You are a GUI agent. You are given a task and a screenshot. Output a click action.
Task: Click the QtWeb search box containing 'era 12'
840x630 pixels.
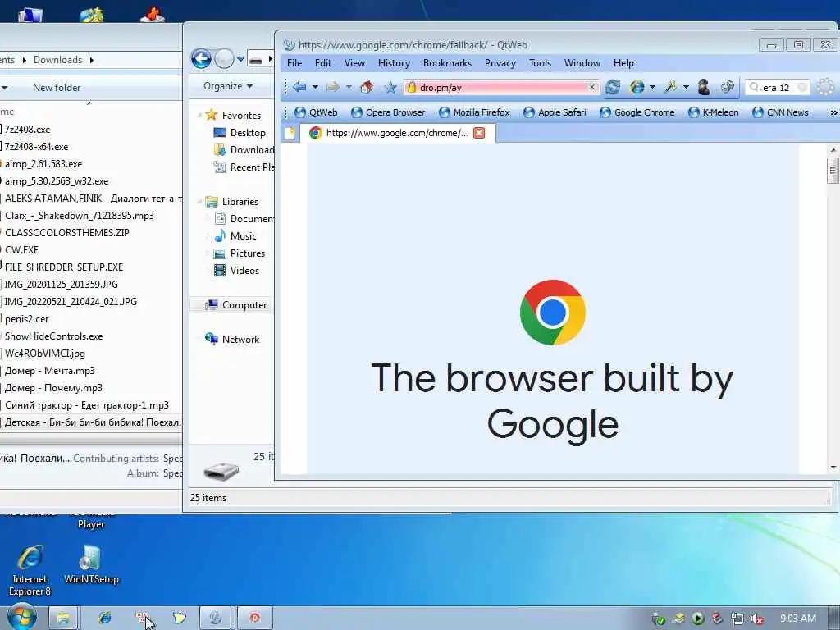point(777,87)
